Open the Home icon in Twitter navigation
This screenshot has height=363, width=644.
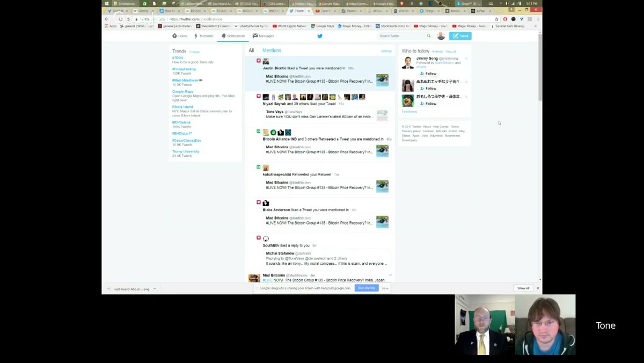point(174,36)
